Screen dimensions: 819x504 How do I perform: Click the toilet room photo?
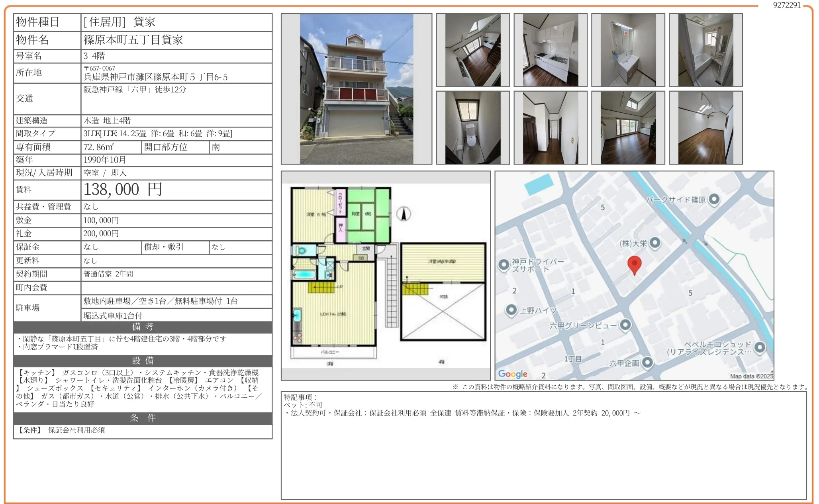(473, 127)
